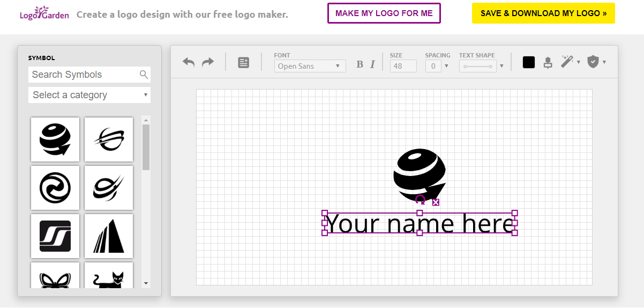Image resolution: width=644 pixels, height=308 pixels.
Task: Expand the magic wand dropdown arrow
Action: [579, 62]
